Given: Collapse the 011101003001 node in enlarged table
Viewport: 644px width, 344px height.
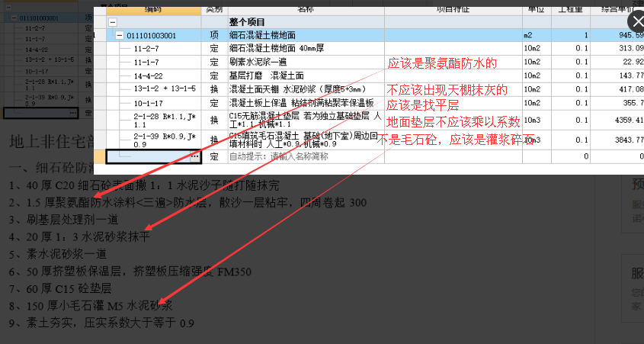Looking at the screenshot, I should tap(120, 36).
